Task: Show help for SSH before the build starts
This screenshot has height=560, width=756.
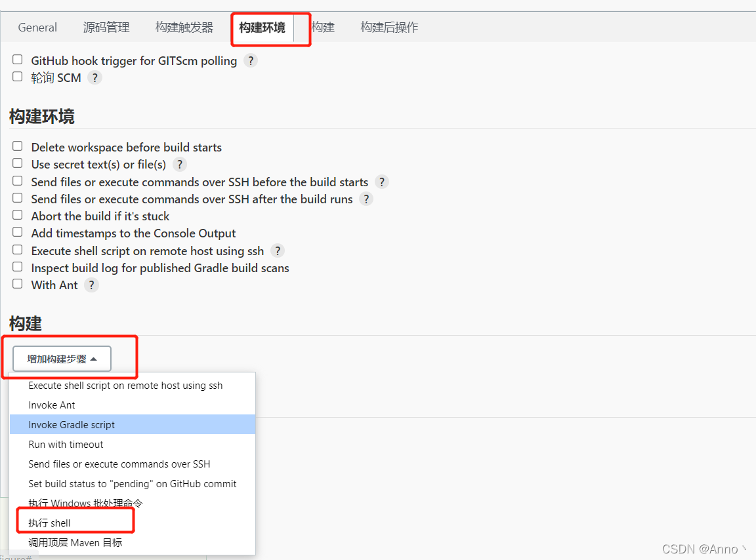Action: point(382,182)
